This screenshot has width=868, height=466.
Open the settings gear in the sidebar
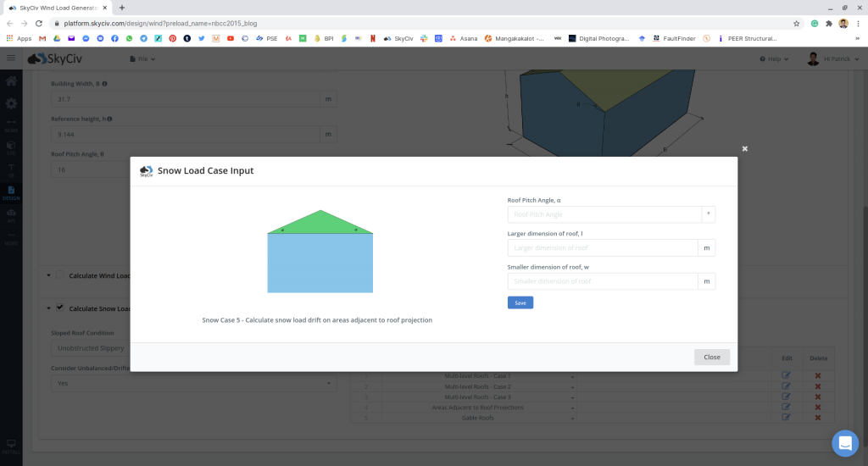click(x=11, y=103)
